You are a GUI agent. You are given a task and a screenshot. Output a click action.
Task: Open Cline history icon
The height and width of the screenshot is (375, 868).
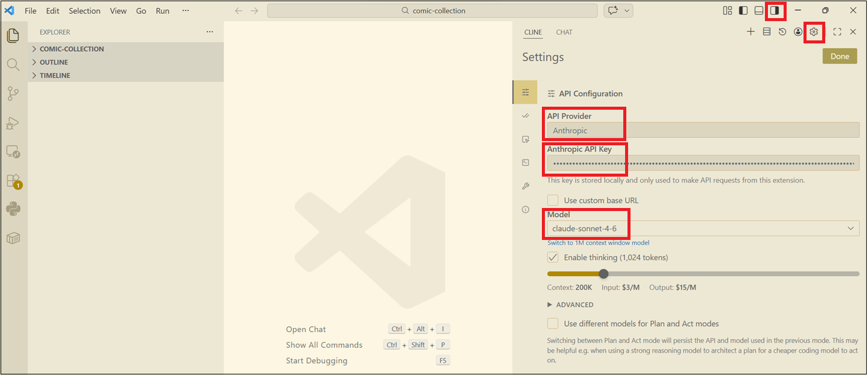coord(782,32)
